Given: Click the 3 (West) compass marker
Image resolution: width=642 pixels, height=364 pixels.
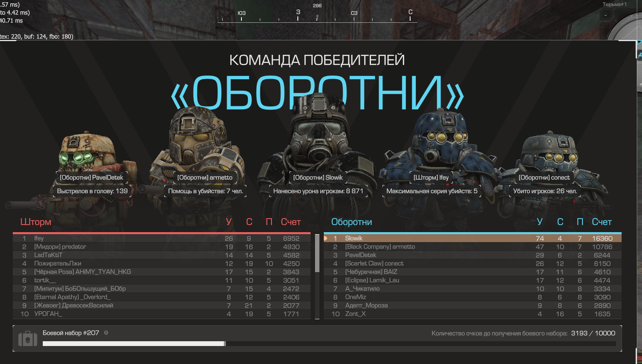Looking at the screenshot, I should pyautogui.click(x=298, y=12).
